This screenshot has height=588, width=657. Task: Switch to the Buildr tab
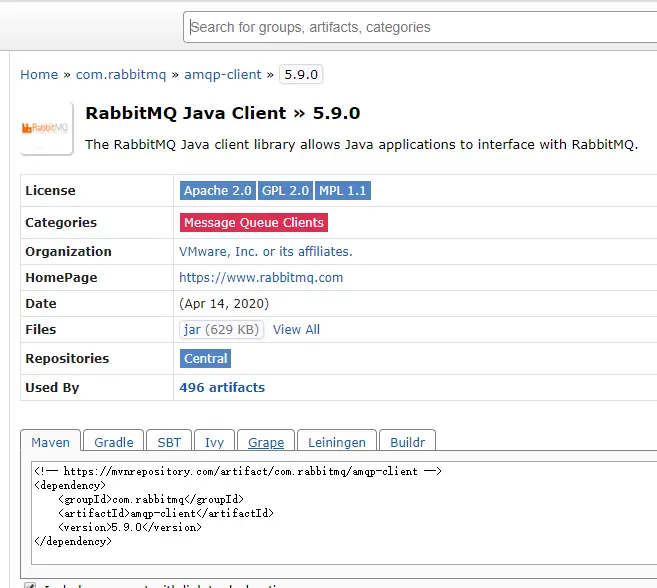tap(407, 441)
